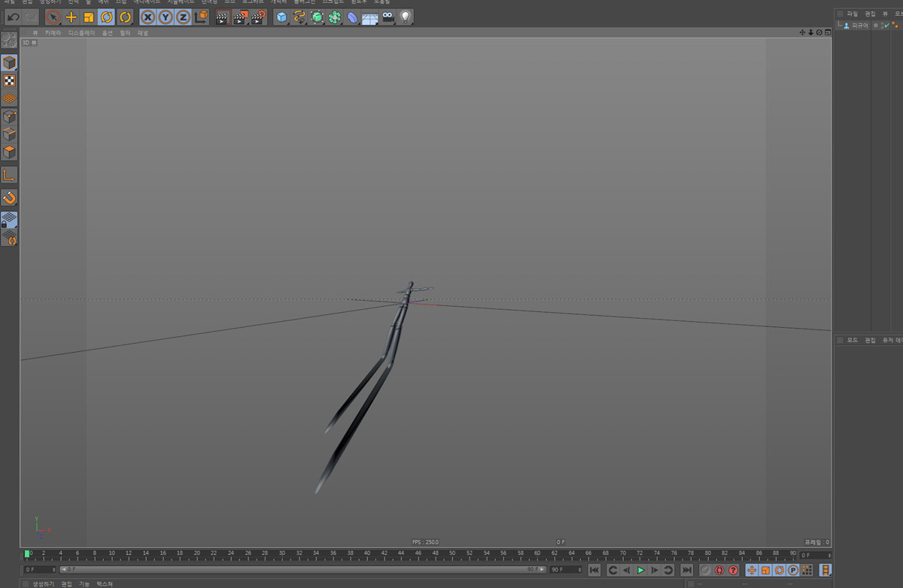Click the green timeline playhead at frame 0
Viewport: 903px width, 588px height.
(28, 554)
